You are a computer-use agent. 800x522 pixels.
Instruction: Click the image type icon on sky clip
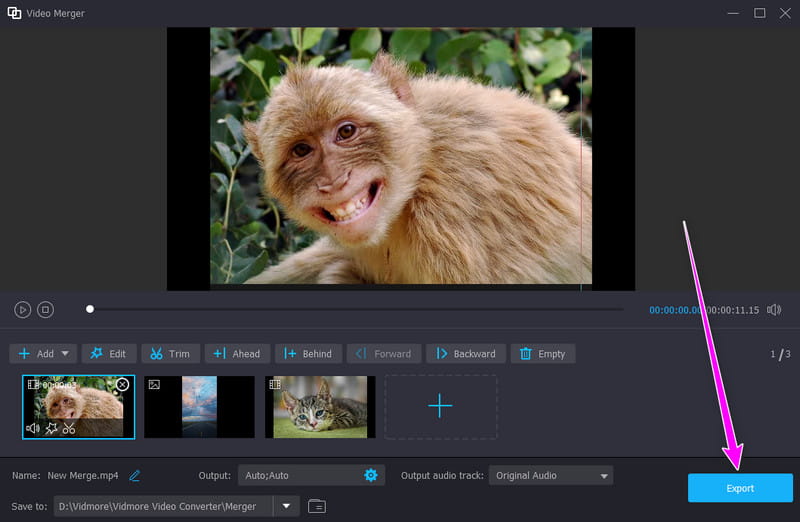[154, 384]
